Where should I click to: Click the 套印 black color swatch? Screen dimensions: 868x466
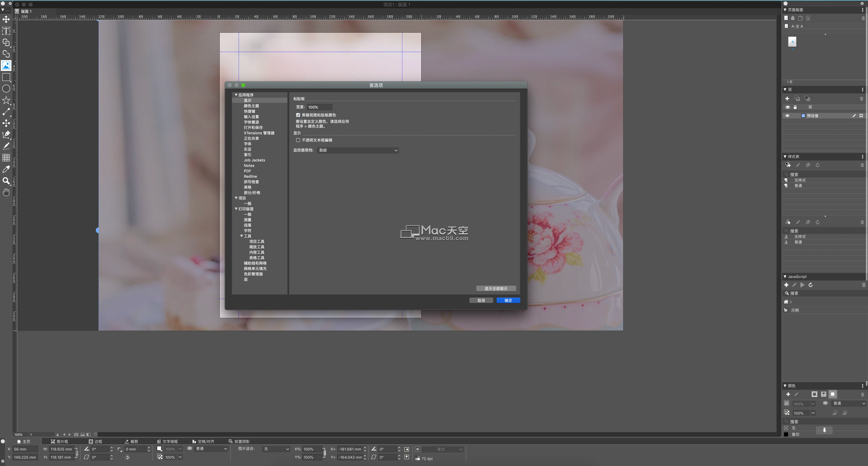[x=786, y=434]
